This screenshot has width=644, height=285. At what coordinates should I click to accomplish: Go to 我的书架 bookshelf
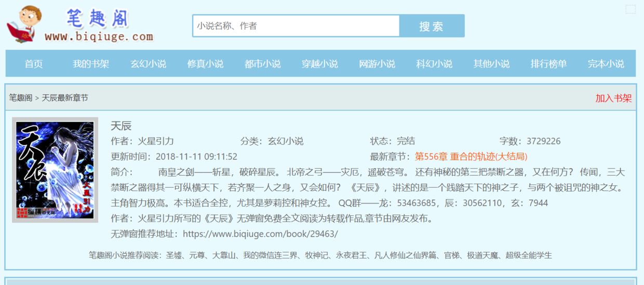pyautogui.click(x=91, y=64)
